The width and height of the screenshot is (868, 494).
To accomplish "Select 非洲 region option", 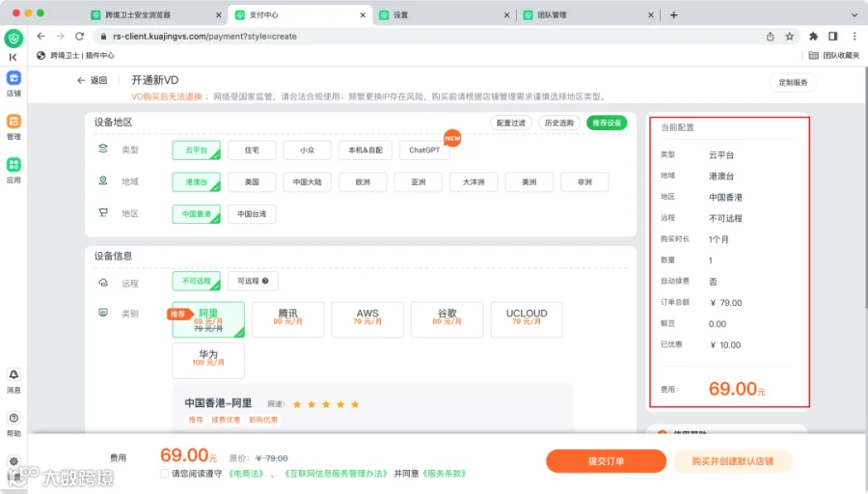I will point(584,182).
